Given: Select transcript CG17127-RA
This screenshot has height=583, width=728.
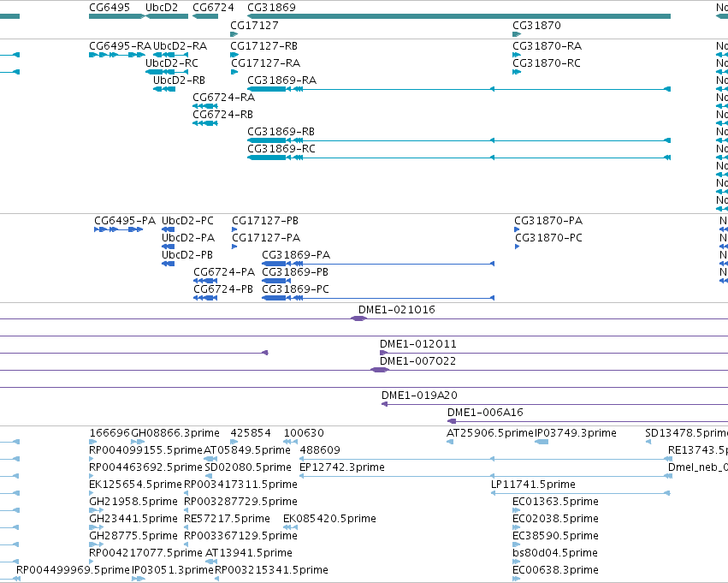Looking at the screenshot, I should click(x=265, y=63).
